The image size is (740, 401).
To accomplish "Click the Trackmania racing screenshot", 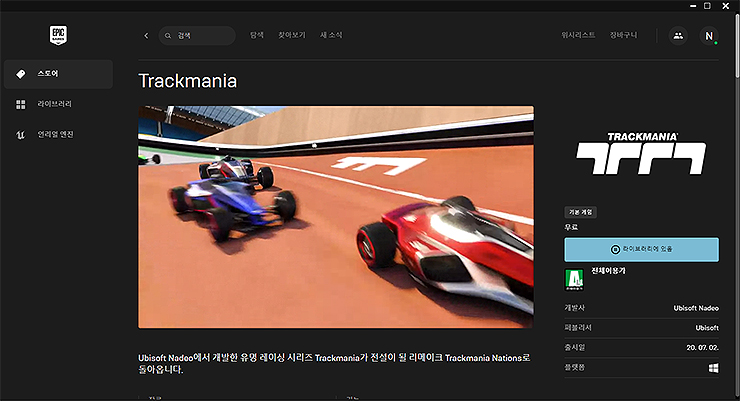I will 336,217.
